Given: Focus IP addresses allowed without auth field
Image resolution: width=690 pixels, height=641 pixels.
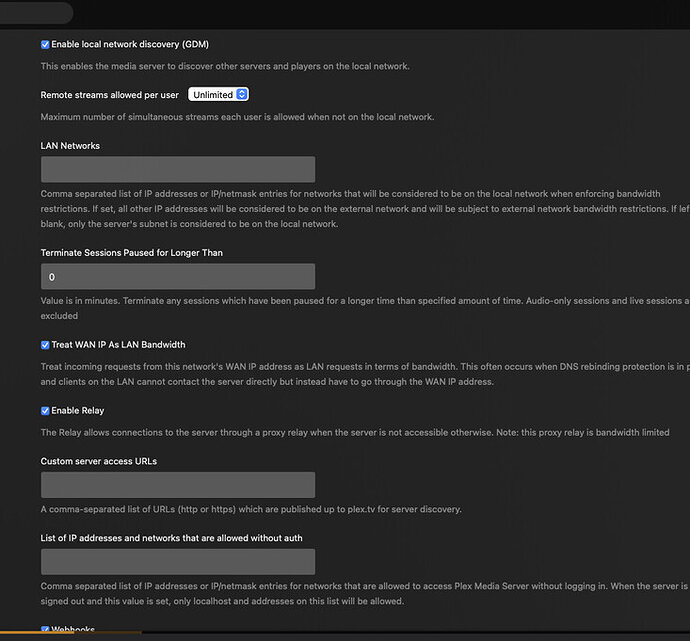Looking at the screenshot, I should 178,562.
